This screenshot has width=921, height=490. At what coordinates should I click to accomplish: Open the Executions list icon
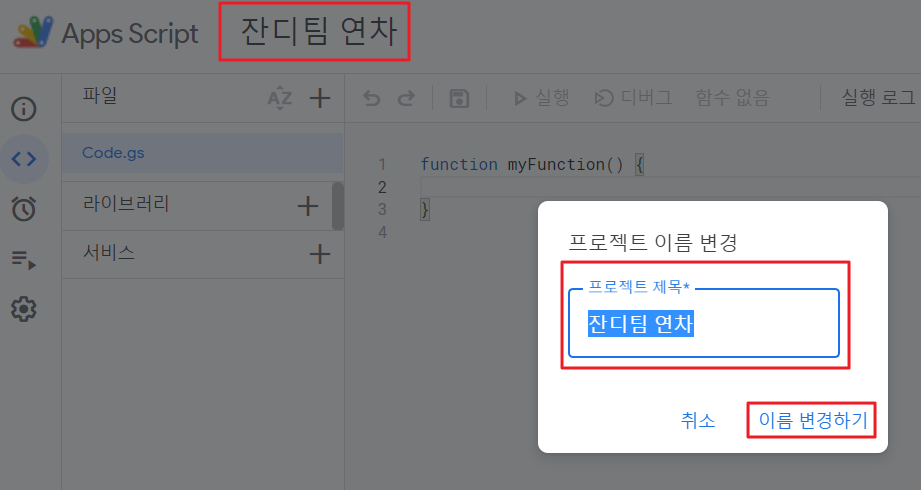point(24,260)
